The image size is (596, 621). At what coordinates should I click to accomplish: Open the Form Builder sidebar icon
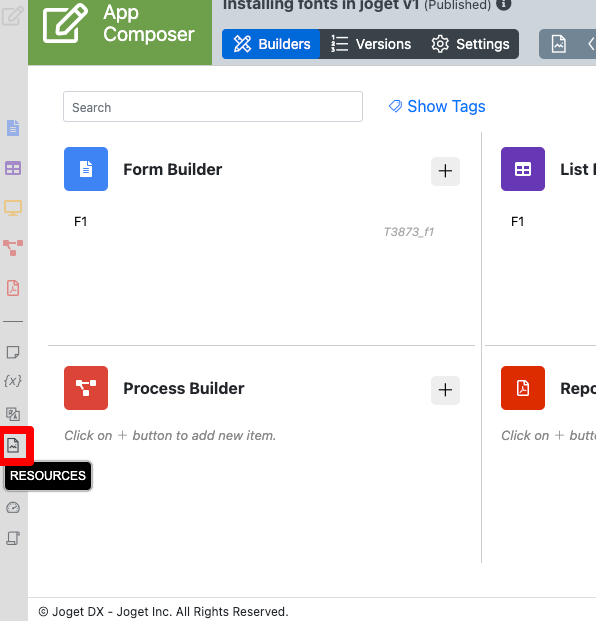[x=13, y=128]
